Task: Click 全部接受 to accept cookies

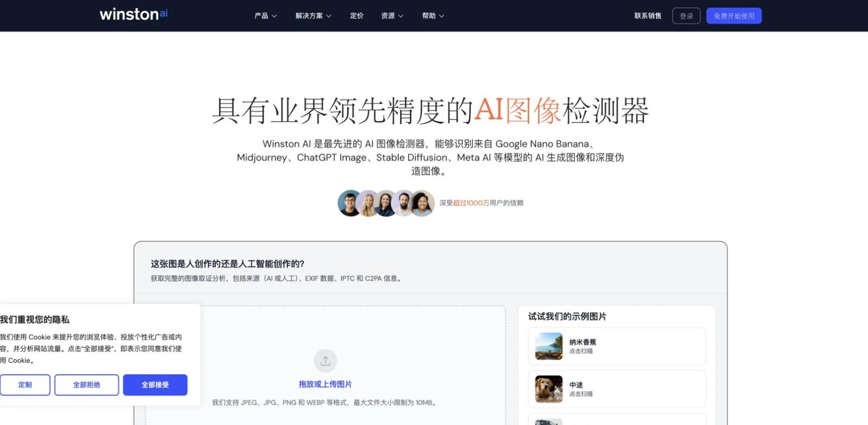Action: click(x=155, y=385)
